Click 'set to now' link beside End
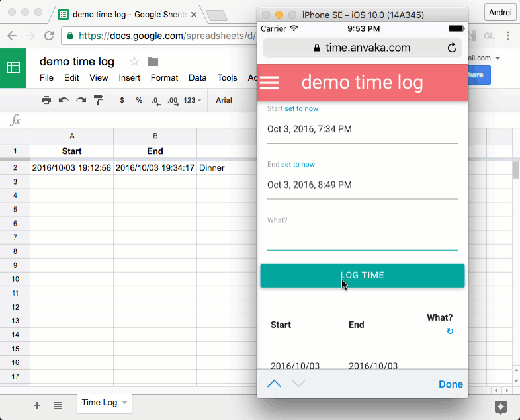This screenshot has height=420, width=520. click(x=298, y=164)
